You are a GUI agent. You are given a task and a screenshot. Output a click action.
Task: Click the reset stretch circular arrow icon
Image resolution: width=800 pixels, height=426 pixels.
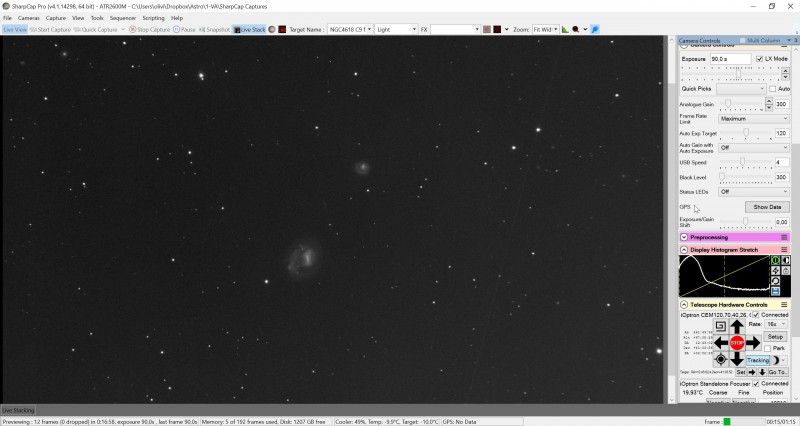tap(775, 281)
